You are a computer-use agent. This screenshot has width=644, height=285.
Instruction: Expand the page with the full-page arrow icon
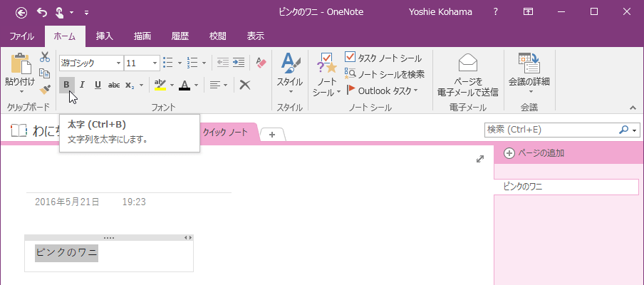[x=479, y=159]
